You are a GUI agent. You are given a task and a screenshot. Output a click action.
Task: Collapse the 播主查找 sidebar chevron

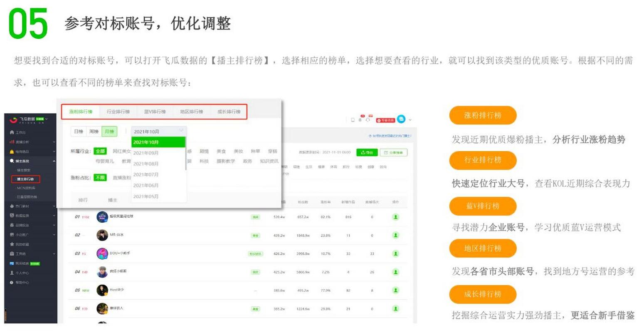point(54,161)
